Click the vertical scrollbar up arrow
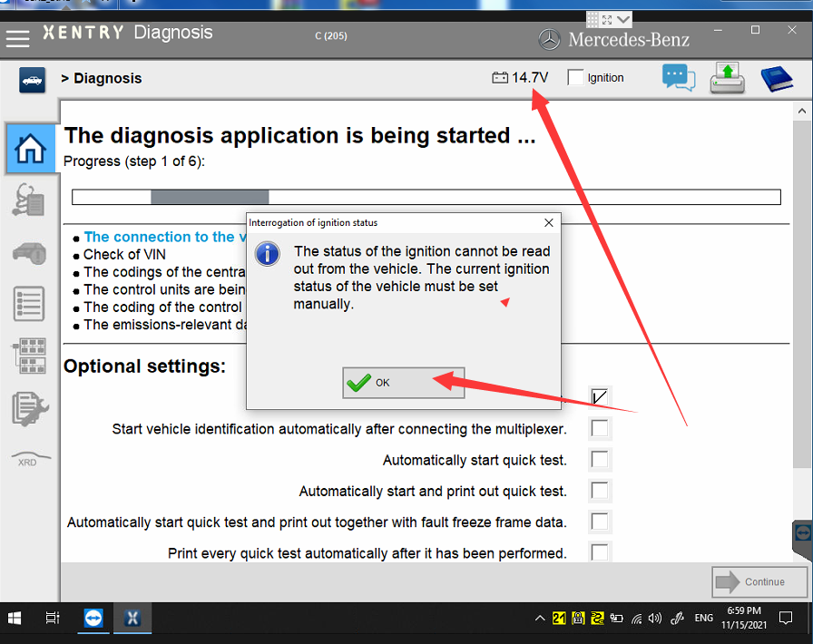Screen dimensions: 813x644 [x=801, y=111]
